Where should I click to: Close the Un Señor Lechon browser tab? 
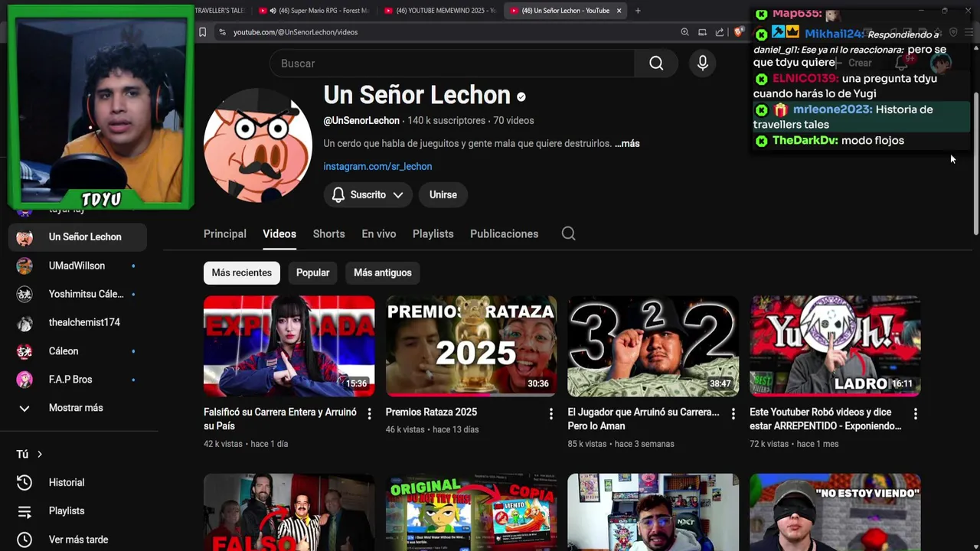(x=619, y=11)
